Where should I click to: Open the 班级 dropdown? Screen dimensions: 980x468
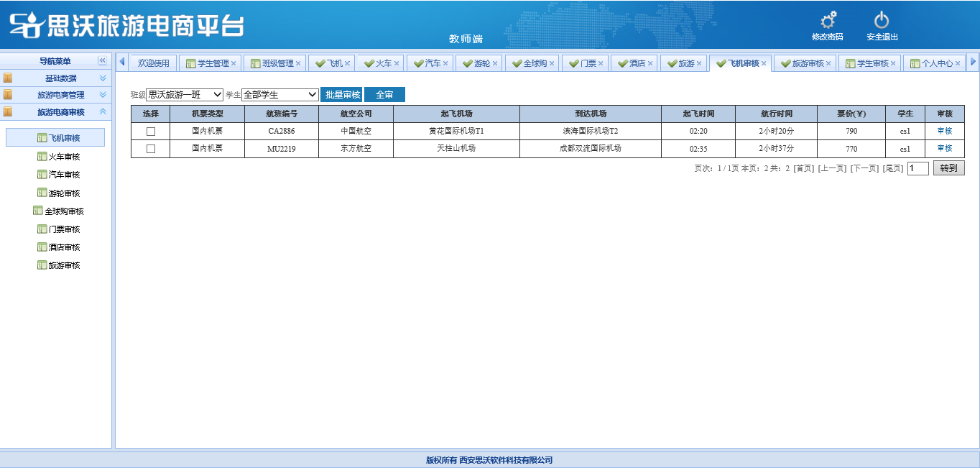click(x=185, y=95)
